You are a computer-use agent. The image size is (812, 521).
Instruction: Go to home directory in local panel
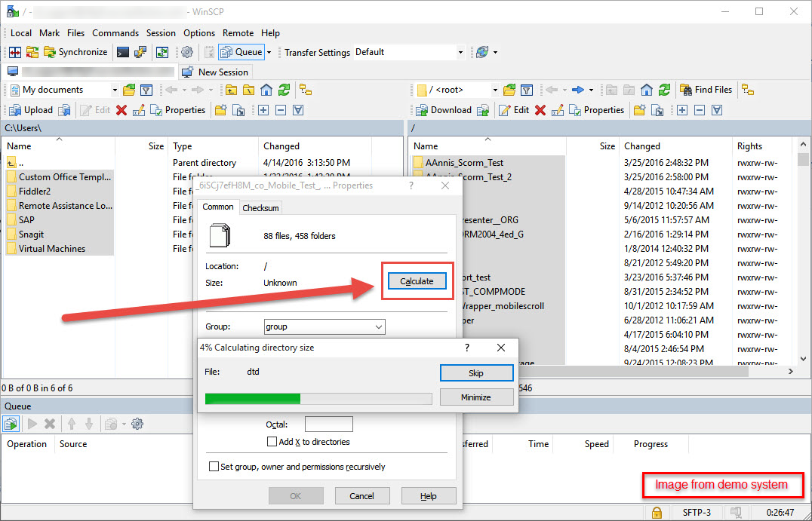tap(266, 90)
